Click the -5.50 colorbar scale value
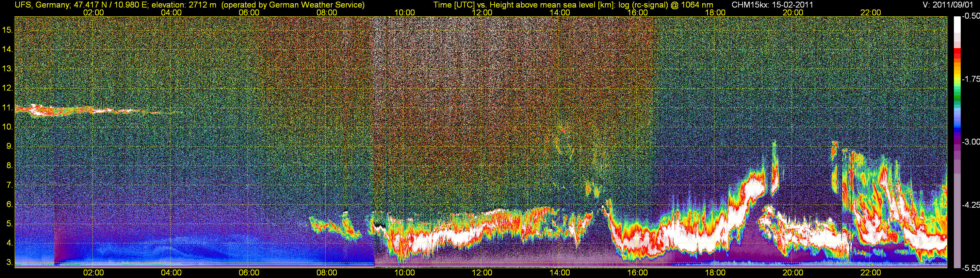The width and height of the screenshot is (980, 278). 971,268
